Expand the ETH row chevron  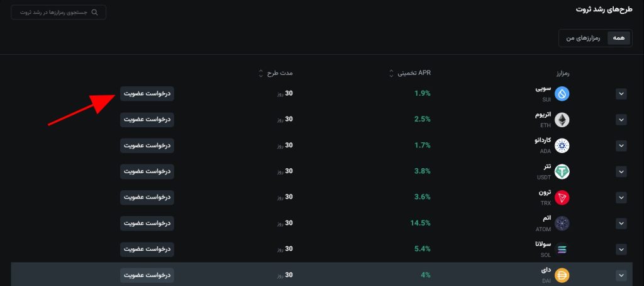(x=621, y=120)
